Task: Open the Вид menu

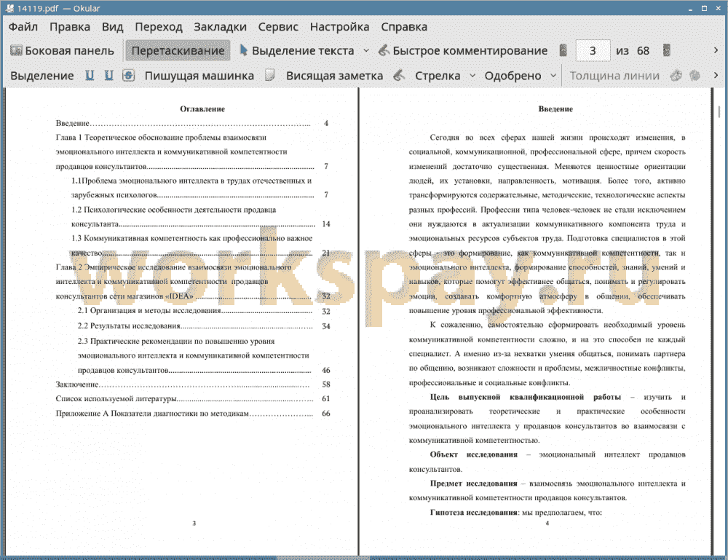Action: pyautogui.click(x=112, y=27)
